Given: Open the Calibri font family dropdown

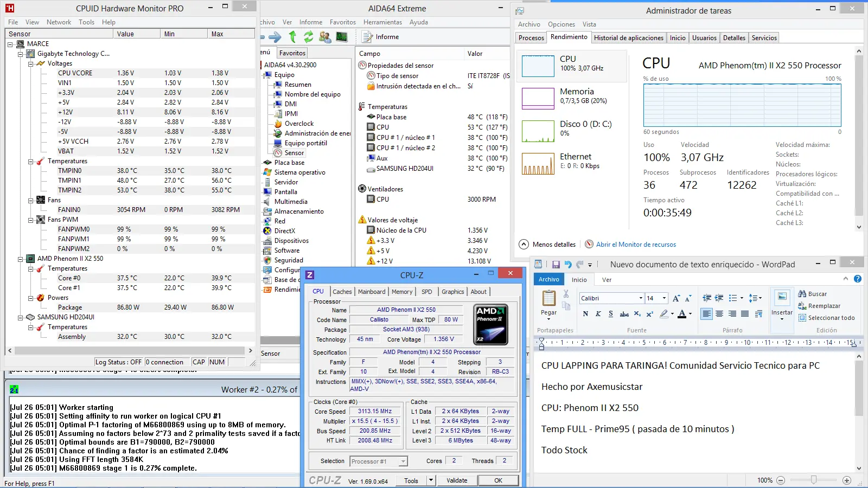Looking at the screenshot, I should click(641, 298).
